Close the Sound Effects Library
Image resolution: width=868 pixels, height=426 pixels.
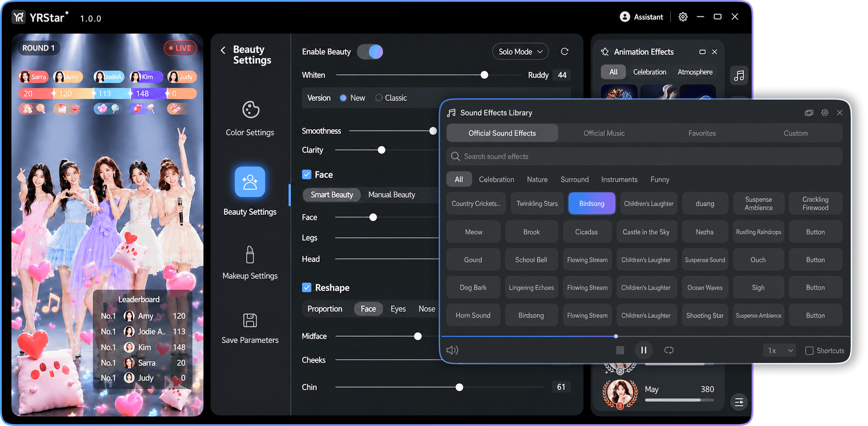[839, 113]
